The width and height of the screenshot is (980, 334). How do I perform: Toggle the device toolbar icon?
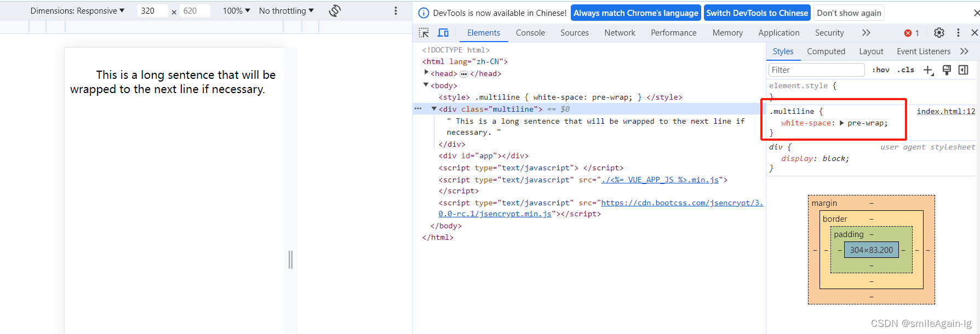tap(443, 33)
